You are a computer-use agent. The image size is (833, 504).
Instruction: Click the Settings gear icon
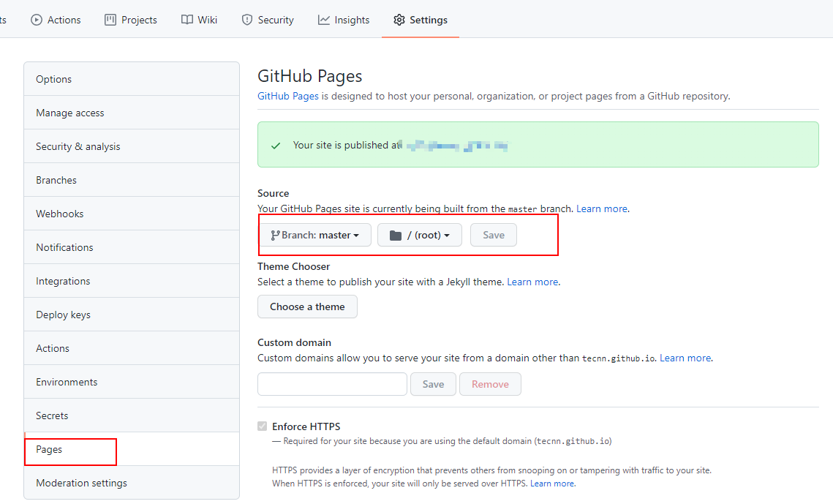click(399, 20)
